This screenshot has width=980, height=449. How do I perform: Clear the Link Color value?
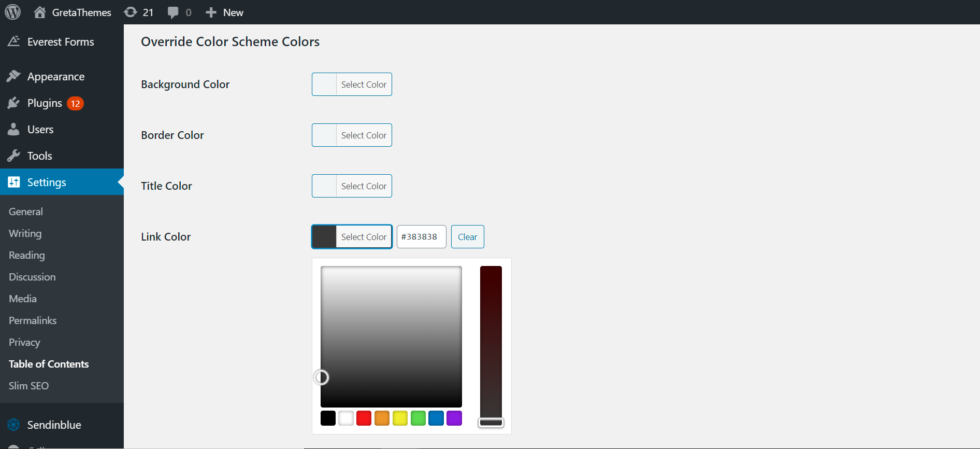[x=467, y=237]
